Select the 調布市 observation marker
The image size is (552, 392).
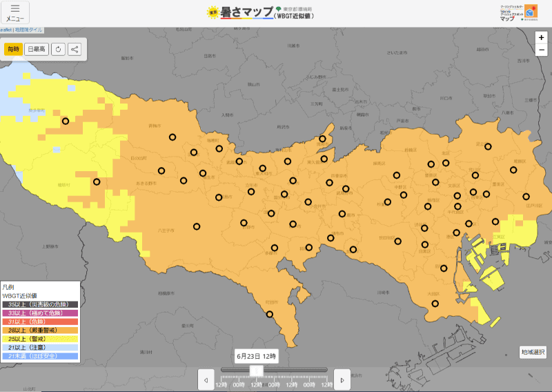point(331,238)
